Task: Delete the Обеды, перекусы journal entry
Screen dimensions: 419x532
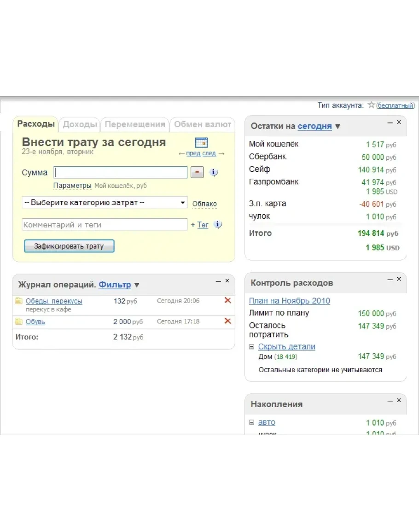Action: [227, 300]
